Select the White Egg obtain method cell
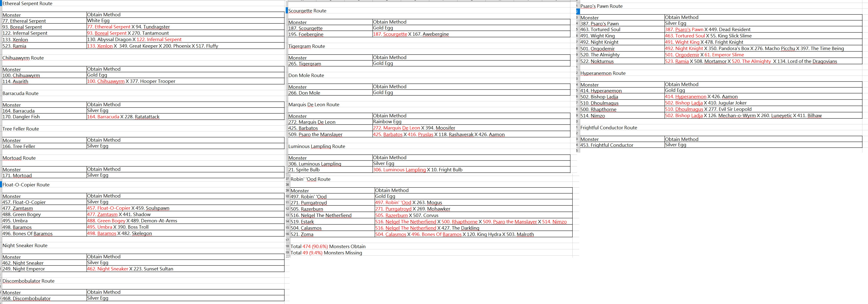 click(98, 21)
